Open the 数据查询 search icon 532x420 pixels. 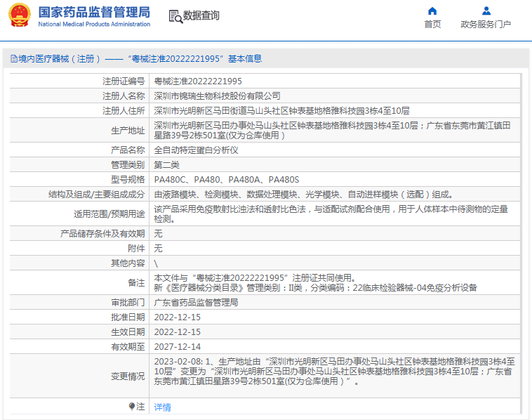175,16
